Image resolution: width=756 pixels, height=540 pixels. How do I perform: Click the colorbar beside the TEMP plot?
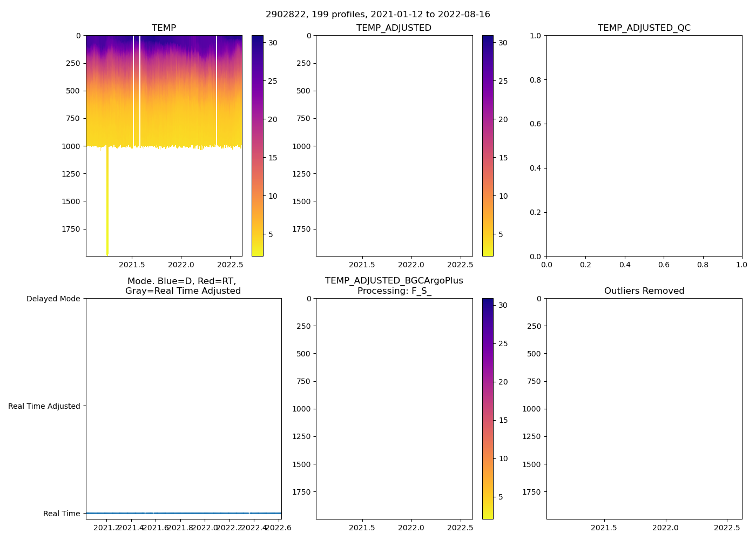(258, 146)
